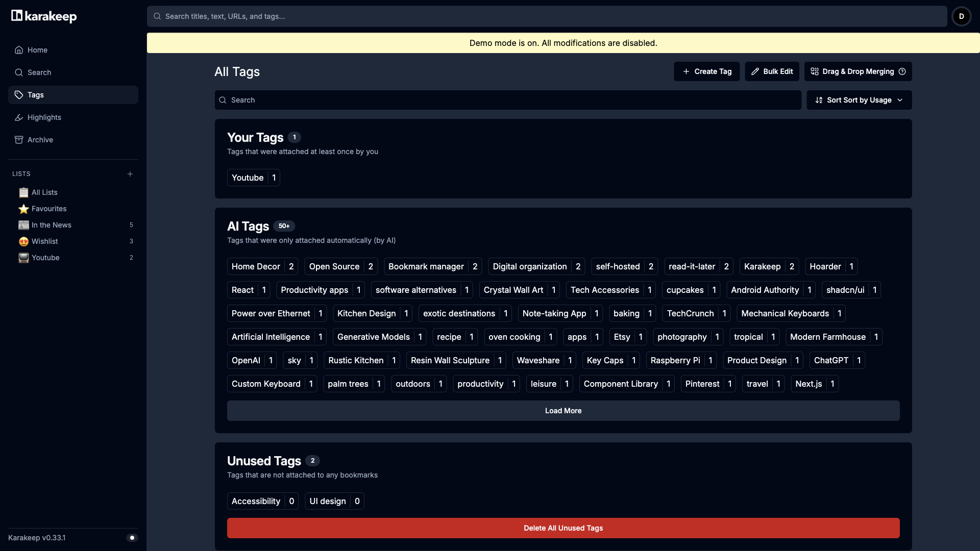Image resolution: width=980 pixels, height=551 pixels.
Task: Open the user avatar D menu
Action: point(962,16)
